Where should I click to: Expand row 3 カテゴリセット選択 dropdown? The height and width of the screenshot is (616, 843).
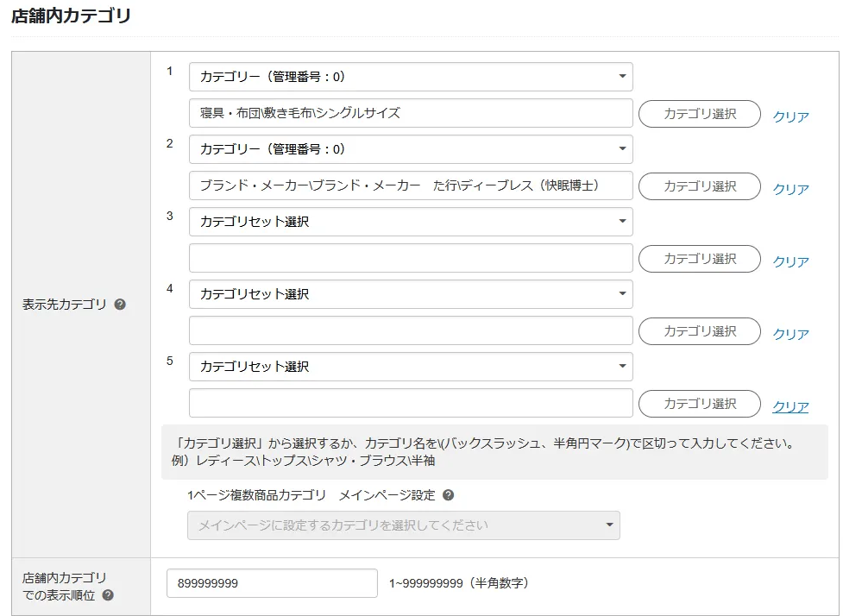point(411,222)
